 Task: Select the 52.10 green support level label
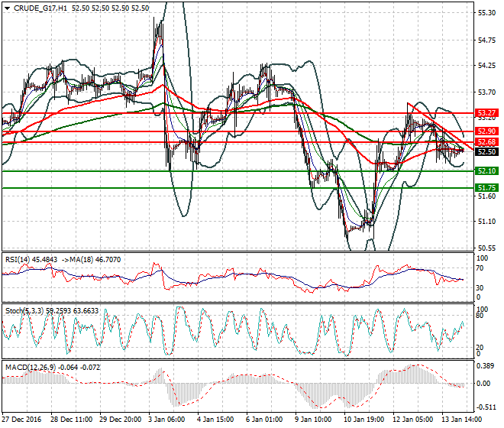[486, 171]
